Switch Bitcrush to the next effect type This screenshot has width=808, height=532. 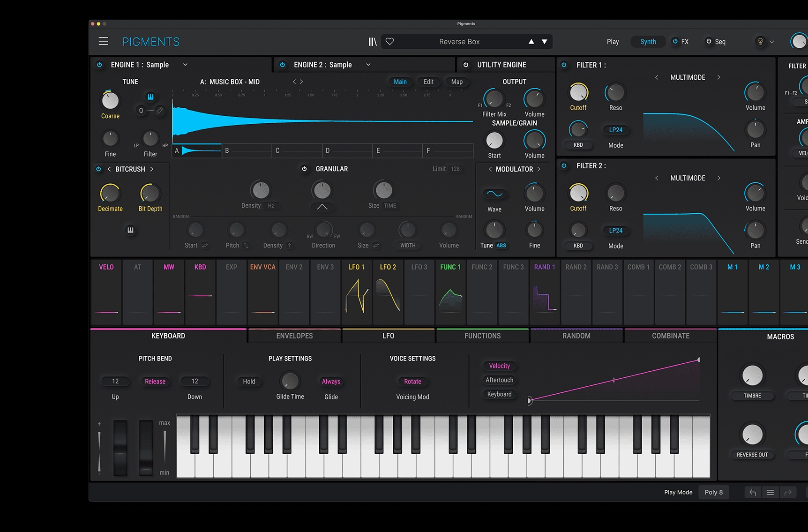[151, 169]
